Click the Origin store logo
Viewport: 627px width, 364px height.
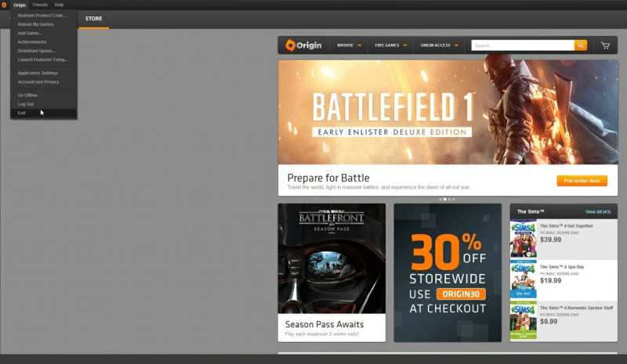(304, 45)
